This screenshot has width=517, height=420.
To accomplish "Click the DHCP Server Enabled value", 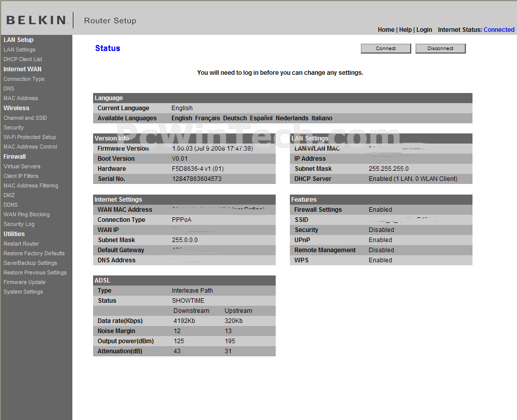I will (413, 179).
